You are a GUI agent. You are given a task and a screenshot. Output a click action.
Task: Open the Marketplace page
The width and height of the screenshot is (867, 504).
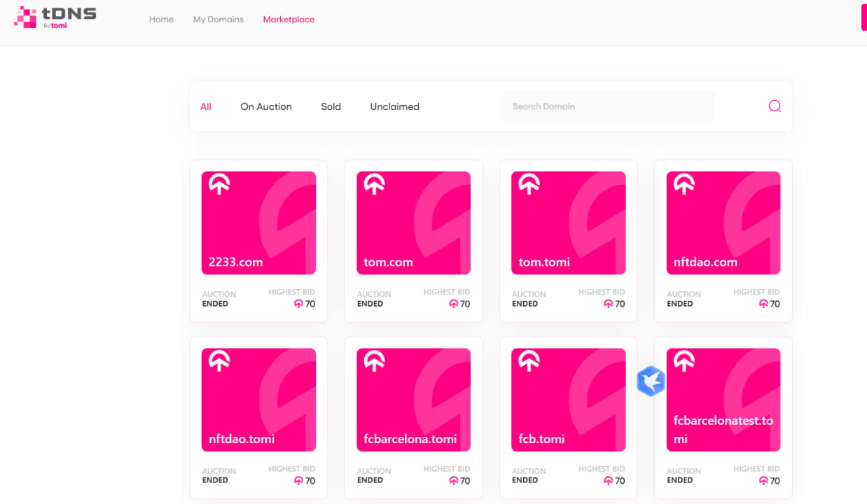point(289,20)
